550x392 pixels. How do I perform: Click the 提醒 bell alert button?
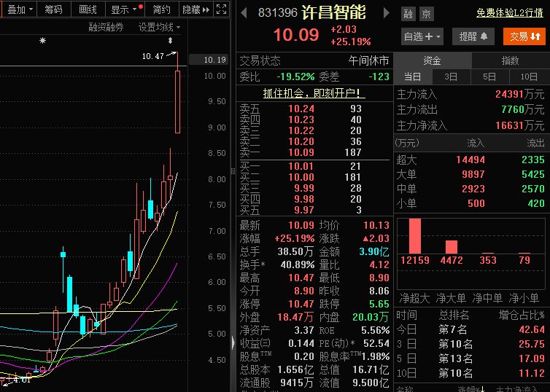coord(473,36)
